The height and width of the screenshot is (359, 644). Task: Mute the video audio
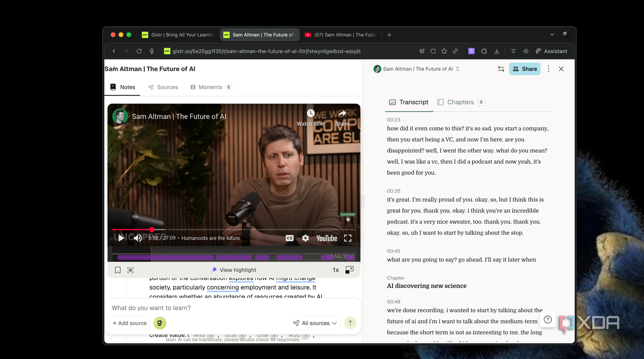tap(138, 238)
